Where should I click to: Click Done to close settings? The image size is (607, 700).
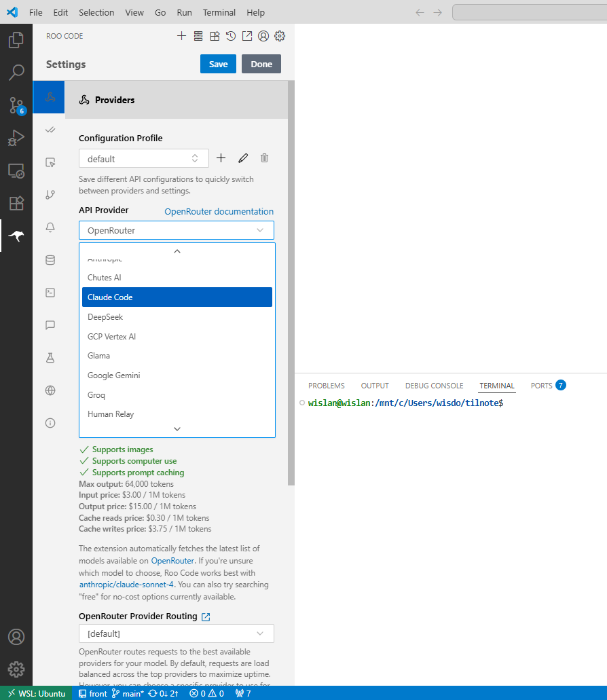pos(261,64)
